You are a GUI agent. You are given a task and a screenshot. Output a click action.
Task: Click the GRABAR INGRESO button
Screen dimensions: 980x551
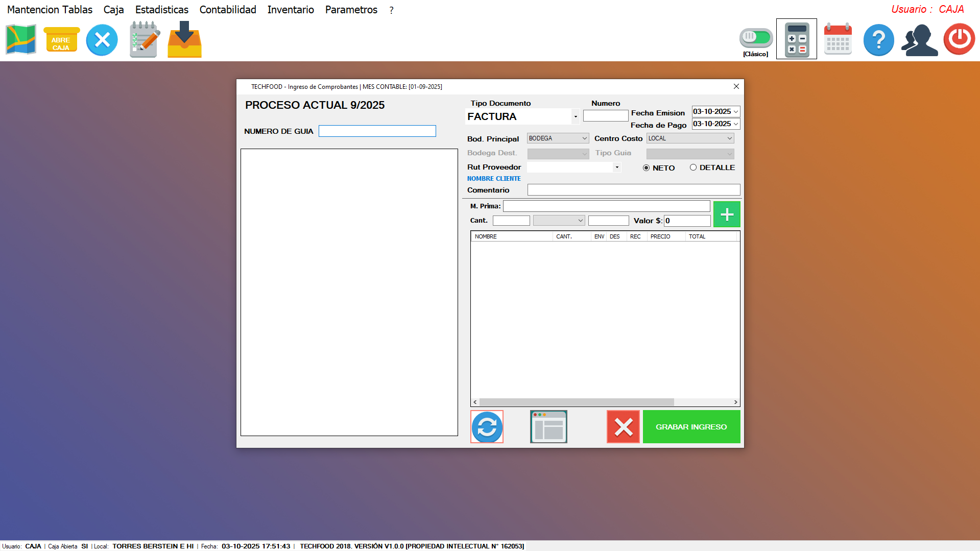point(691,427)
